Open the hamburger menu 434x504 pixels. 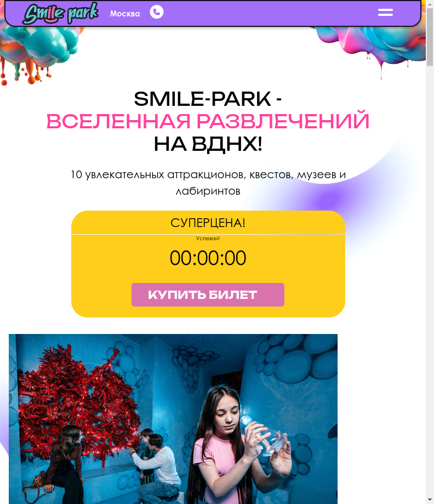[385, 13]
